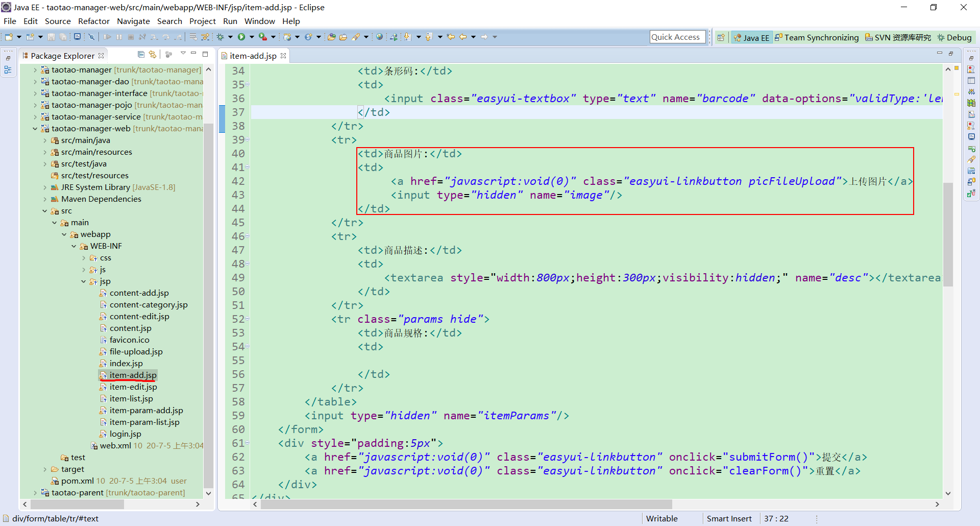Open the New file dropdown arrow
The width and height of the screenshot is (980, 526).
19,37
